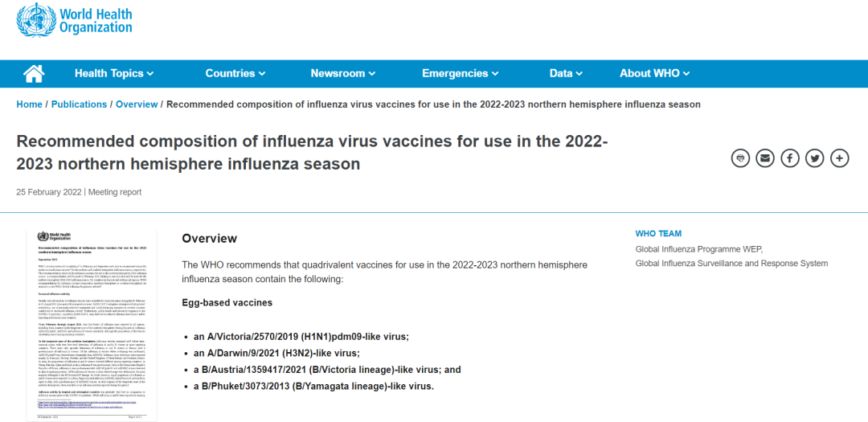Image resolution: width=868 pixels, height=422 pixels.
Task: Print this page via printer icon
Action: pos(740,158)
